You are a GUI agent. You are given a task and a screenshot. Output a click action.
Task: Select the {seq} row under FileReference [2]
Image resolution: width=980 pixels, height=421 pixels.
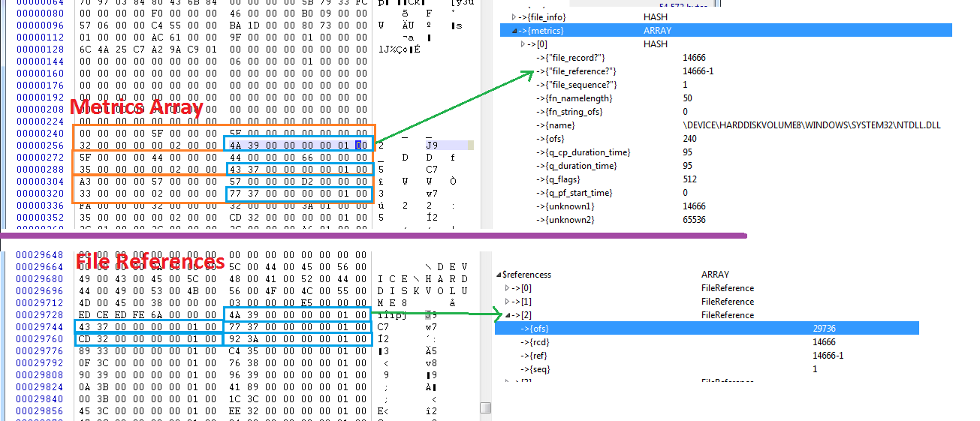707,369
